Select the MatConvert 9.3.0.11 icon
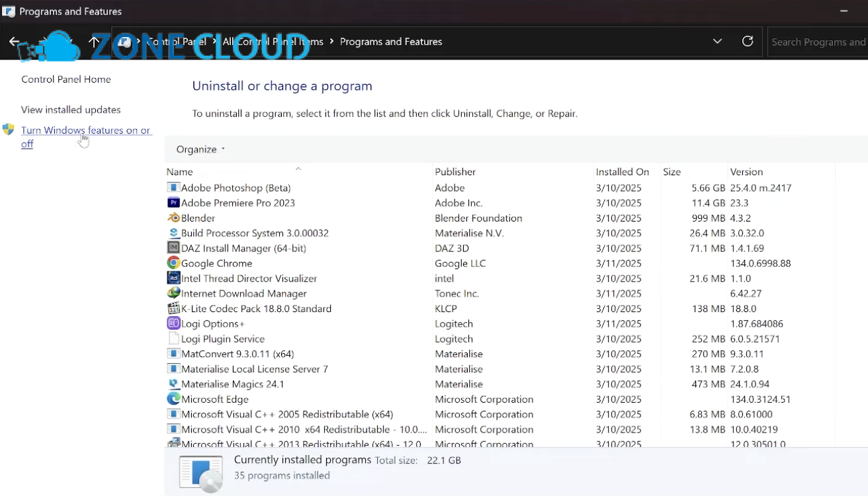This screenshot has height=496, width=868. [173, 354]
